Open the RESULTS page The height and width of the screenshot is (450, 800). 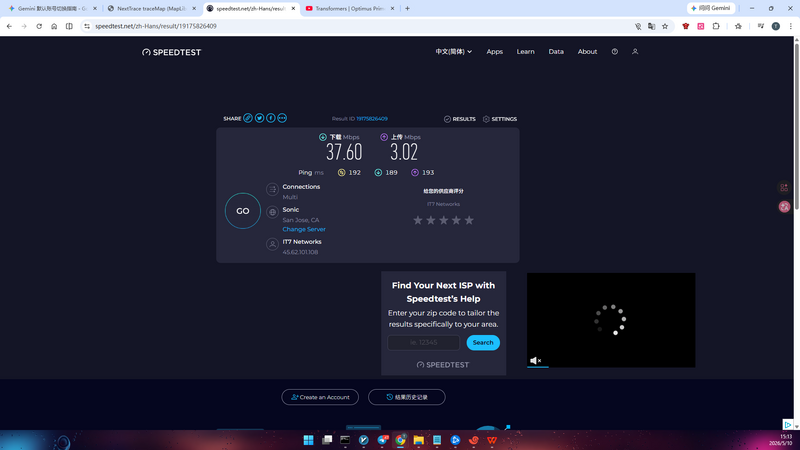click(x=460, y=119)
